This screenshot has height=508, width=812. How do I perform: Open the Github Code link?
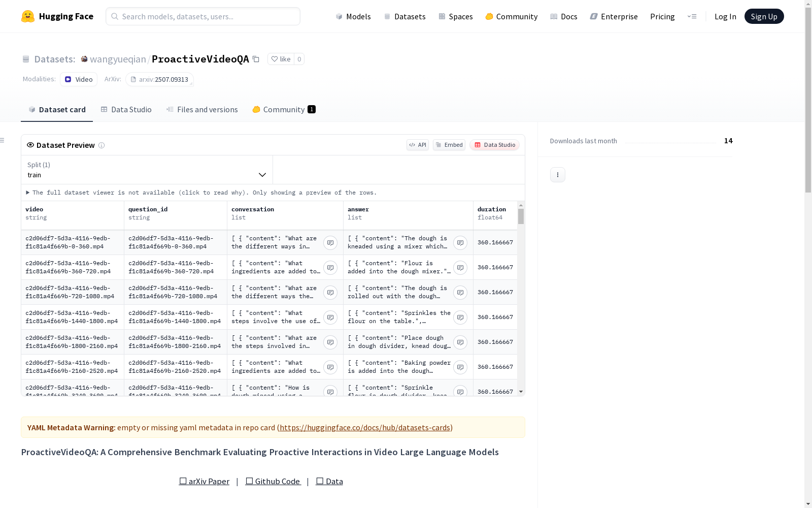273,482
